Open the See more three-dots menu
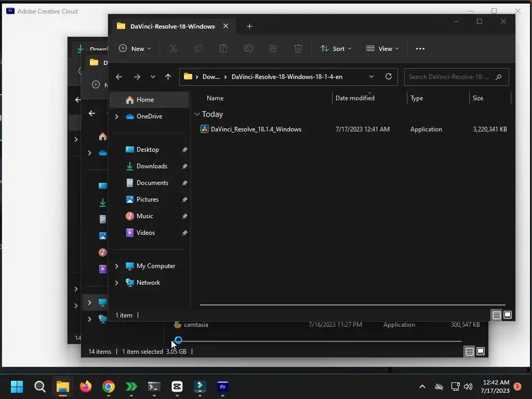The image size is (532, 399). [x=420, y=48]
